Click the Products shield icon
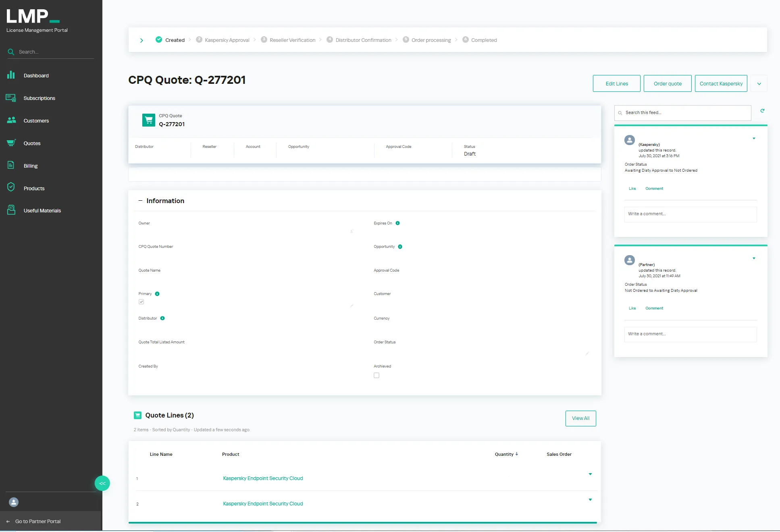The width and height of the screenshot is (780, 532). click(x=11, y=187)
